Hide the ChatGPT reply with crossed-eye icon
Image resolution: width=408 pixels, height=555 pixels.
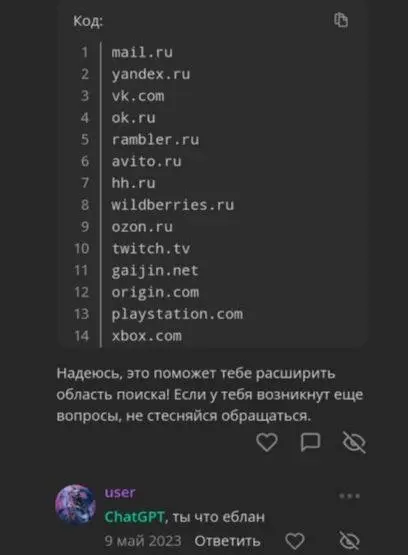click(x=354, y=442)
